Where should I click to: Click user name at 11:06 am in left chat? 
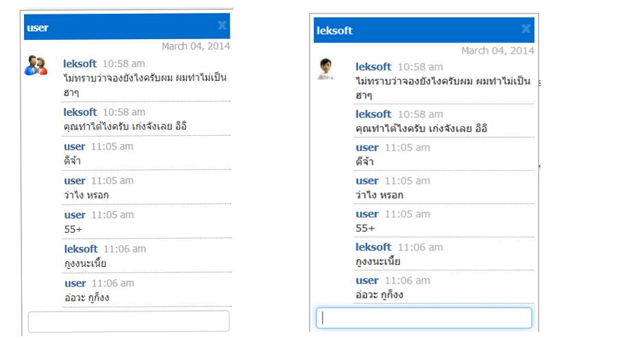coord(75,283)
